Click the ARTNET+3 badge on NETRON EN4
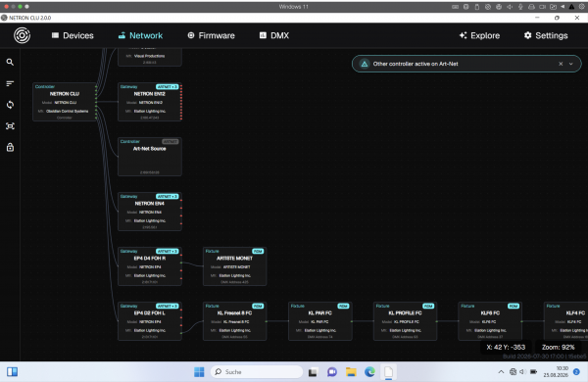Screen dimensions: 588x382 coord(168,197)
